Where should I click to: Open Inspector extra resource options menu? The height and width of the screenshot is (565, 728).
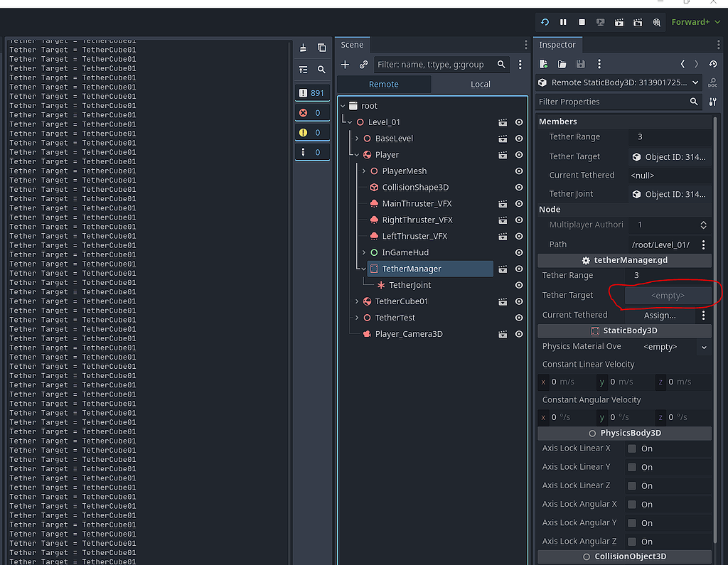pos(599,64)
